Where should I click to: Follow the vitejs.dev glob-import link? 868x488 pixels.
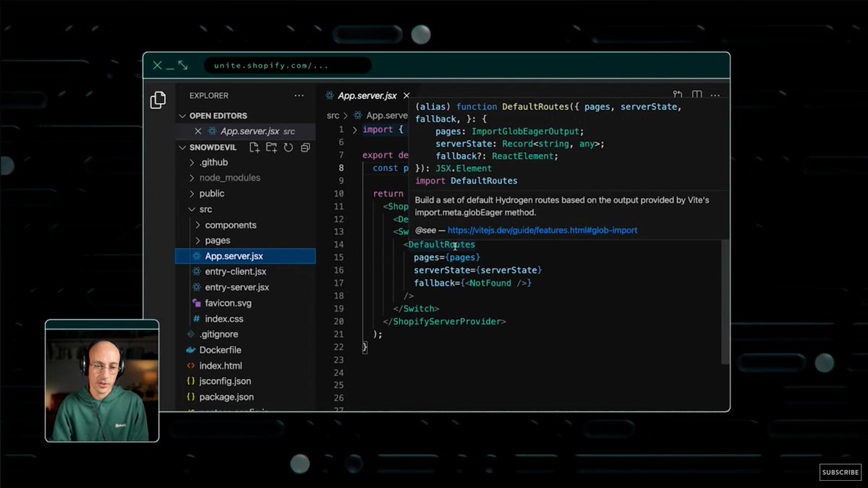click(x=542, y=231)
